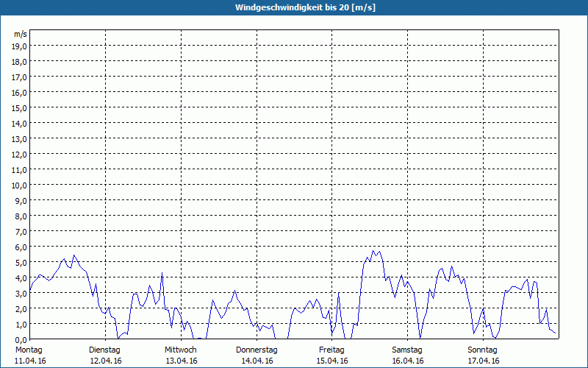Click the date label 15.04.16
The image size is (588, 368).
pos(332,361)
